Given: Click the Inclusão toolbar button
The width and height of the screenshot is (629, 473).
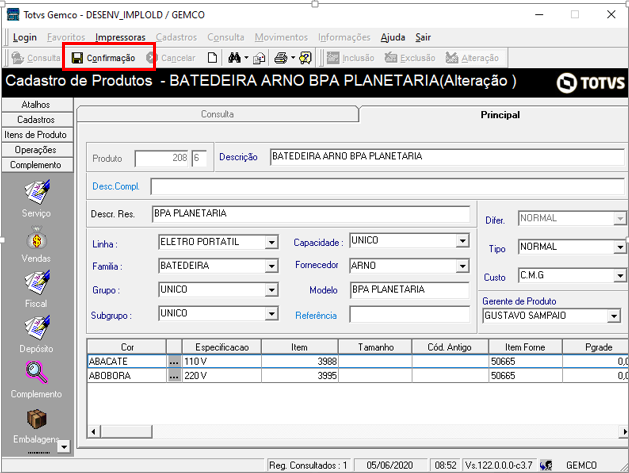Looking at the screenshot, I should (x=350, y=58).
